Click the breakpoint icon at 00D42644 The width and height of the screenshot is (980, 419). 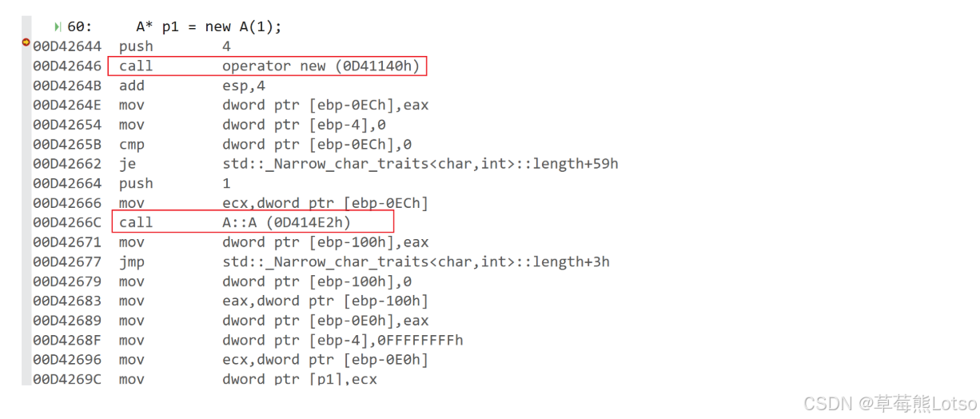point(26,42)
